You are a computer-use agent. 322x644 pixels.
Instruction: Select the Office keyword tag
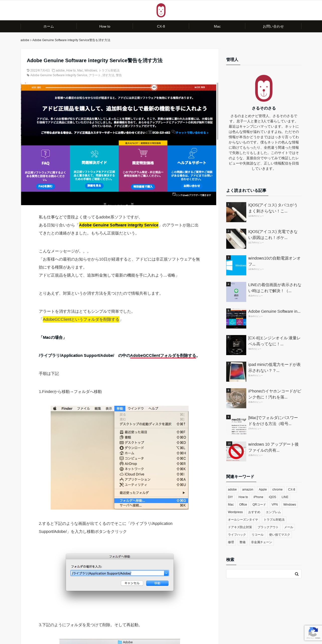(x=243, y=505)
